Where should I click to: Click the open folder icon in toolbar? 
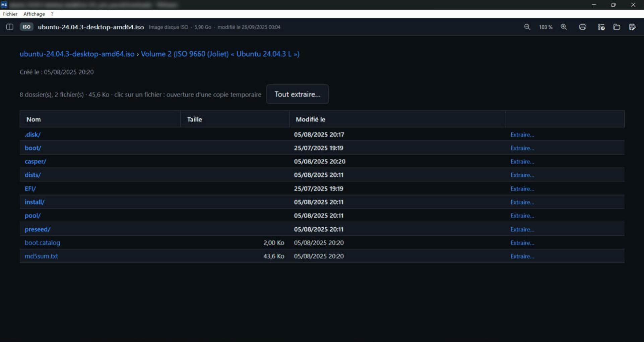click(617, 27)
